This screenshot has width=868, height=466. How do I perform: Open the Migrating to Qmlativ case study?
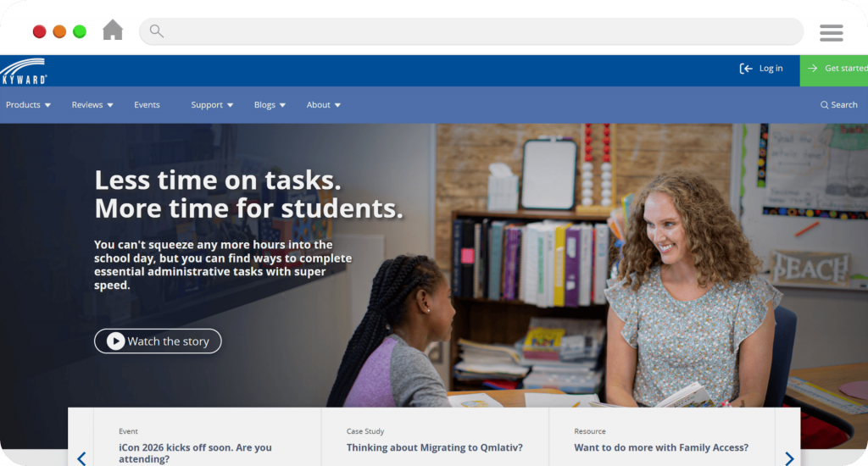coord(435,447)
